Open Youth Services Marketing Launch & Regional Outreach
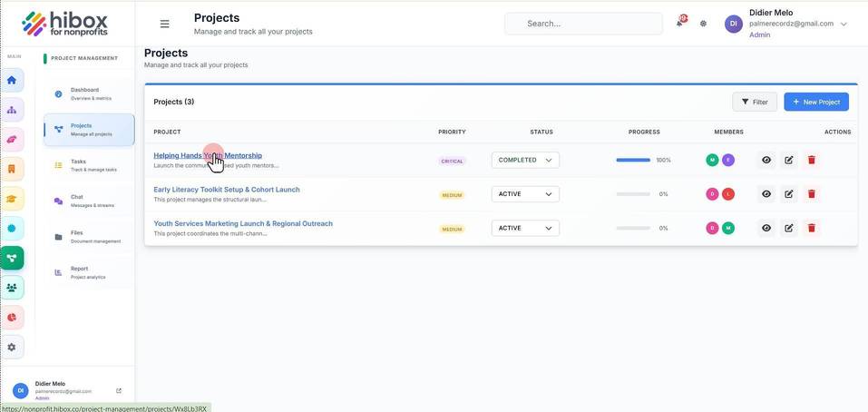Viewport: 868px width, 412px height. [x=243, y=224]
